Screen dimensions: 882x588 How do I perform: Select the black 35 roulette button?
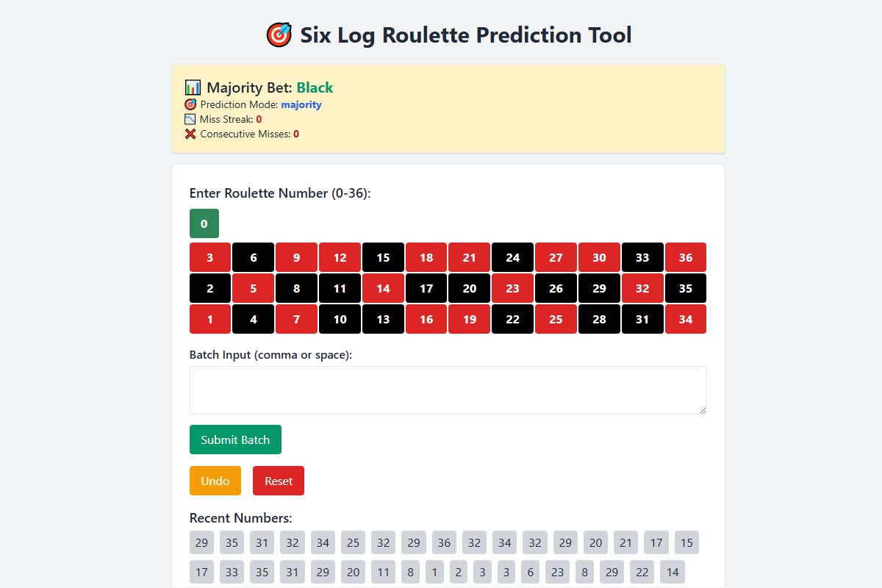686,288
